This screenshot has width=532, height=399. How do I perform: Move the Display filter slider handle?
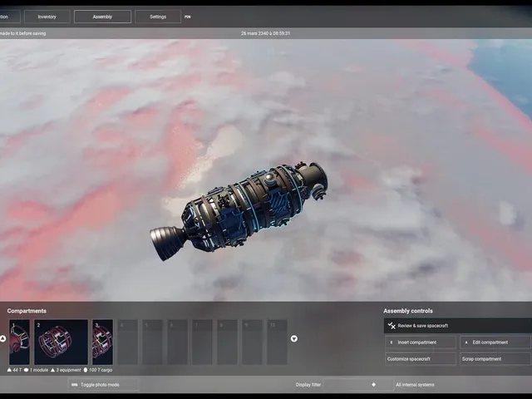point(373,385)
